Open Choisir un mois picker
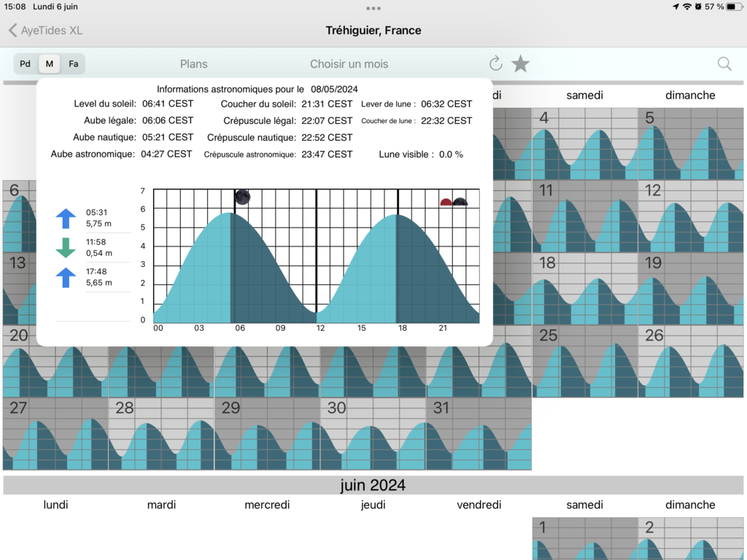 click(x=349, y=64)
